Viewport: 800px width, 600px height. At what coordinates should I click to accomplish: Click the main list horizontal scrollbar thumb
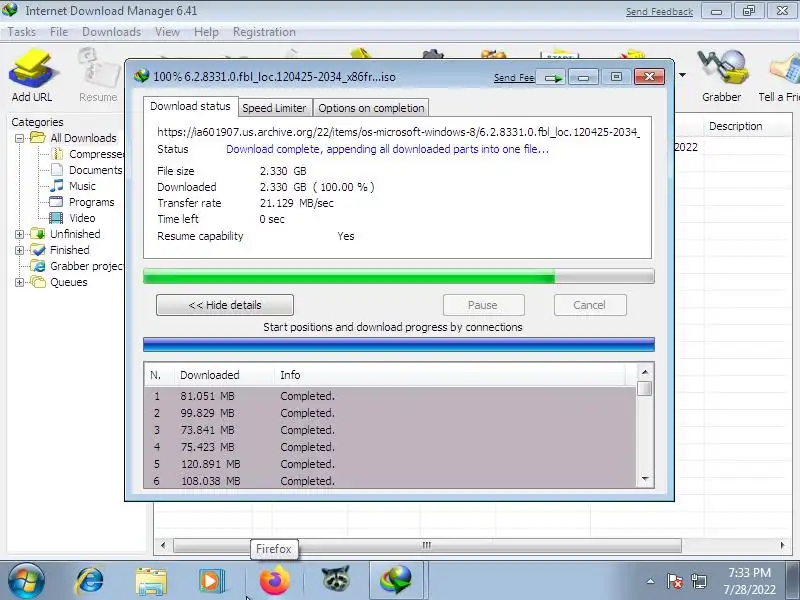(x=427, y=545)
